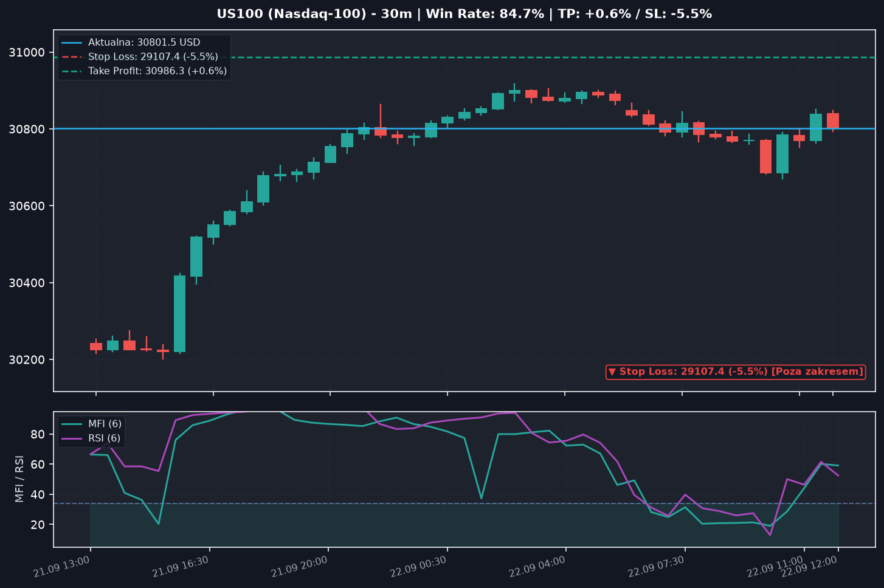Click the "22.09 11:00" time label
The width and height of the screenshot is (884, 588).
tap(775, 567)
